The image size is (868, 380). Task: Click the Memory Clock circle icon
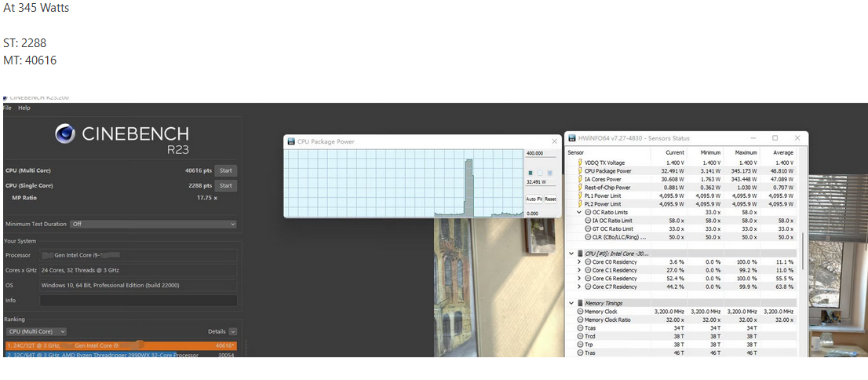pos(580,312)
